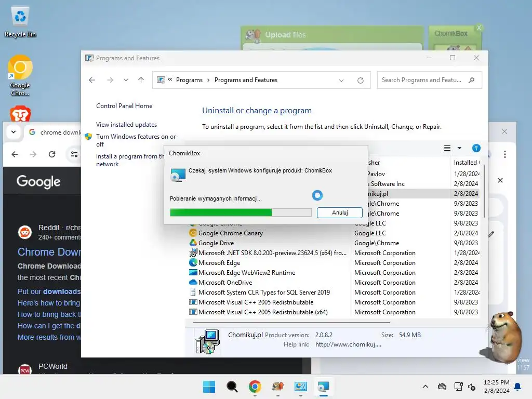Select Microsoft Edge in the program list
532x399 pixels.
(x=219, y=262)
